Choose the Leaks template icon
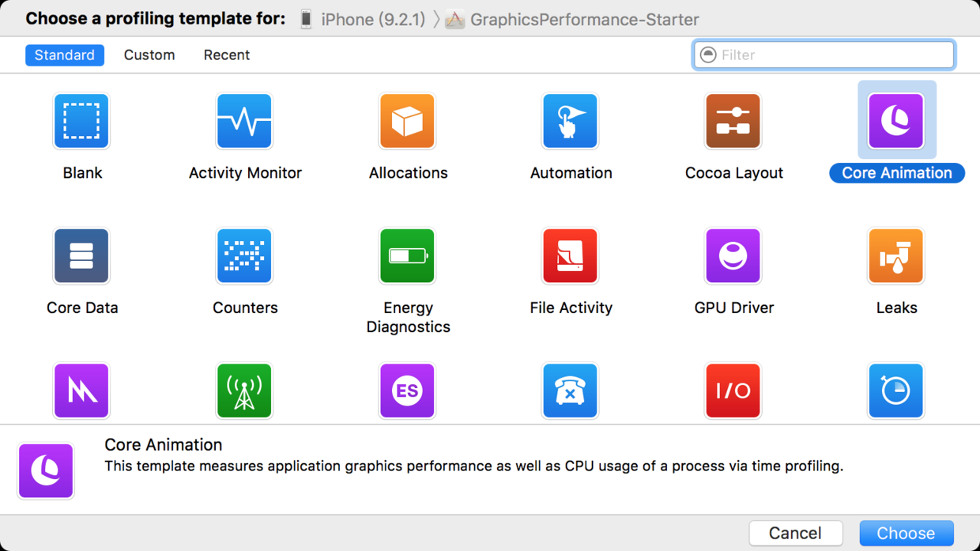980x551 pixels. coord(895,256)
